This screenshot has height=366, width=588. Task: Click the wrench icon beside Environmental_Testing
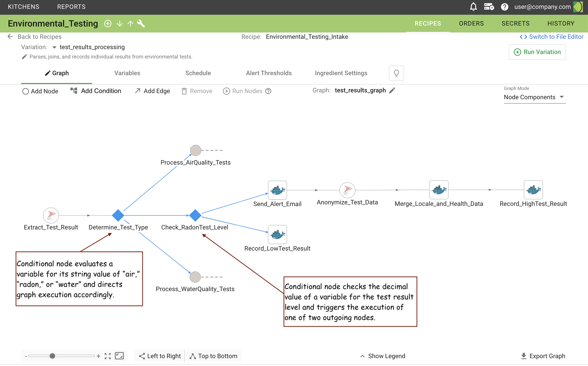pos(141,24)
